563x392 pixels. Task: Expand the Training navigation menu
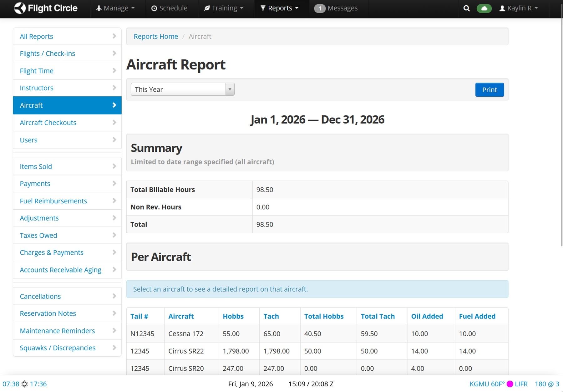224,8
